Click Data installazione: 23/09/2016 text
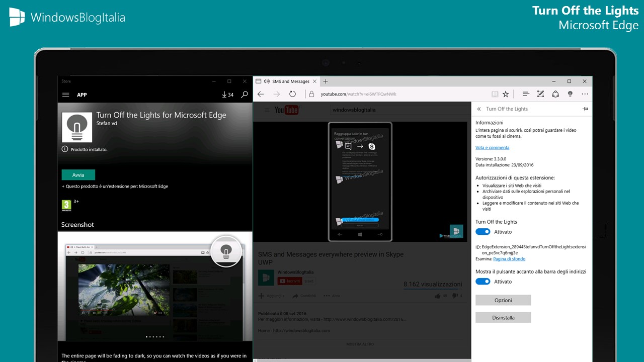 tap(505, 165)
